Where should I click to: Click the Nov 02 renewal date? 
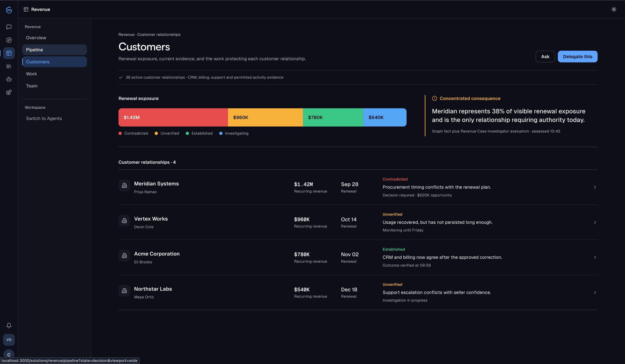(350, 254)
